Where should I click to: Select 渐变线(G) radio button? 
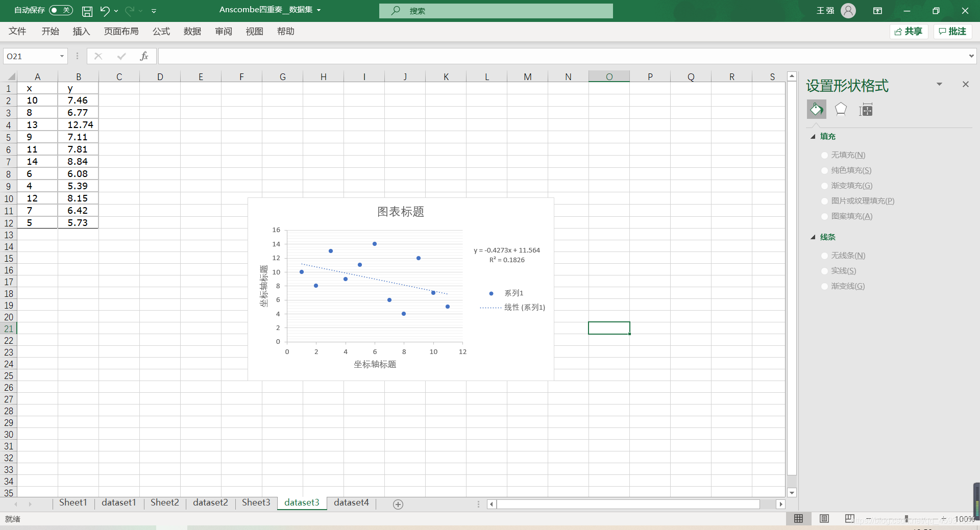point(824,286)
